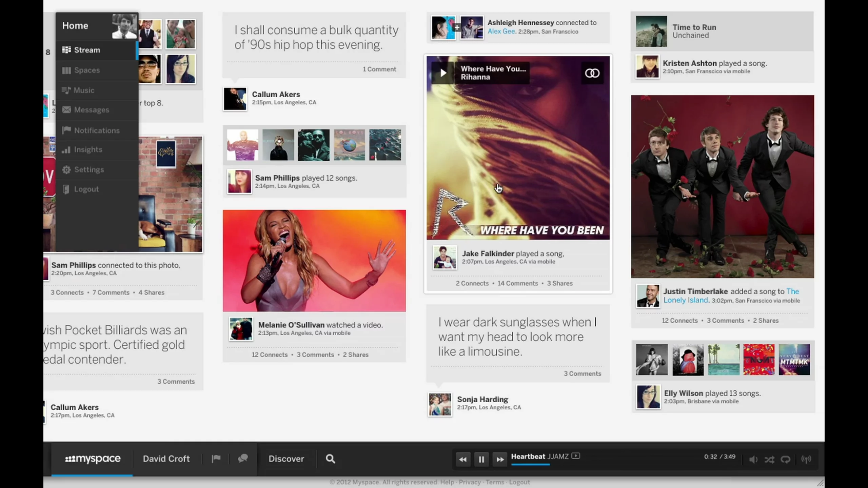Mute audio with the speaker icon
The height and width of the screenshot is (488, 868).
753,459
